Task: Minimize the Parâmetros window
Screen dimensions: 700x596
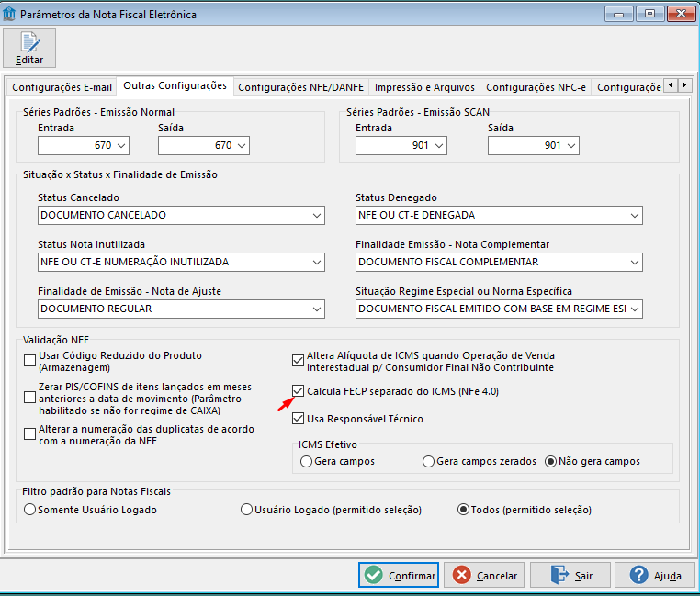Action: coord(618,15)
